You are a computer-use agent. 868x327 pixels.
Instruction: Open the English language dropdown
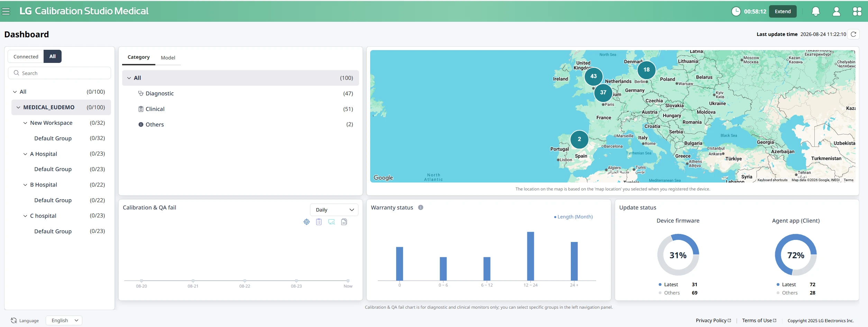[x=64, y=320]
